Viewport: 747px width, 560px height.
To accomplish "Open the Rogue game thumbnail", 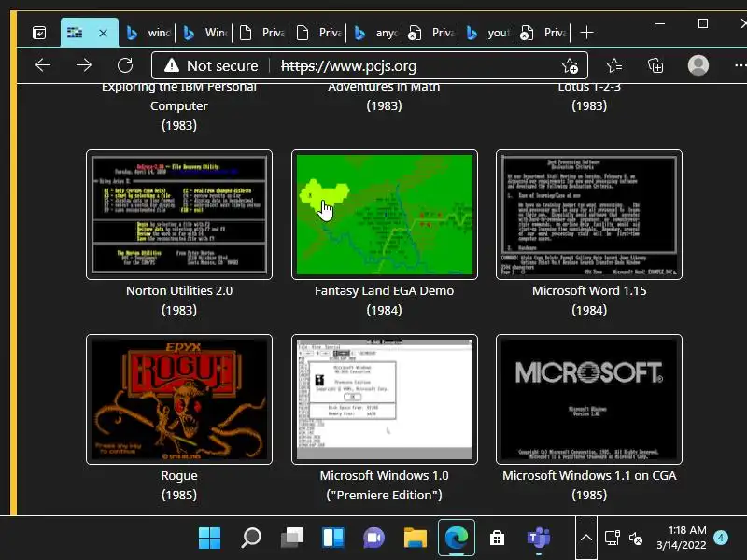I will (x=179, y=399).
